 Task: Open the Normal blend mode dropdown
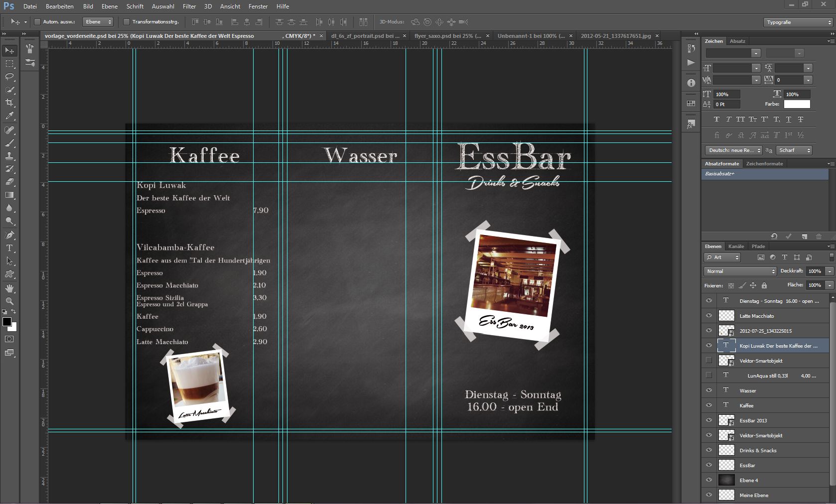point(740,271)
